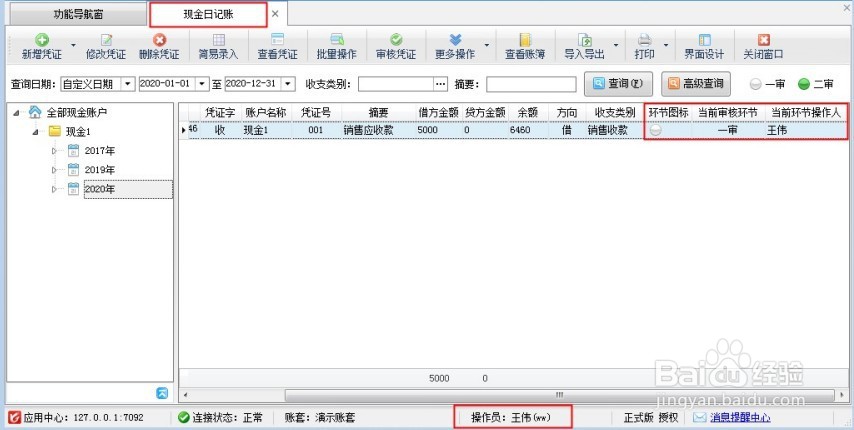Close the 现金日记账 tab
Image resolution: width=854 pixels, height=430 pixels.
(x=276, y=14)
